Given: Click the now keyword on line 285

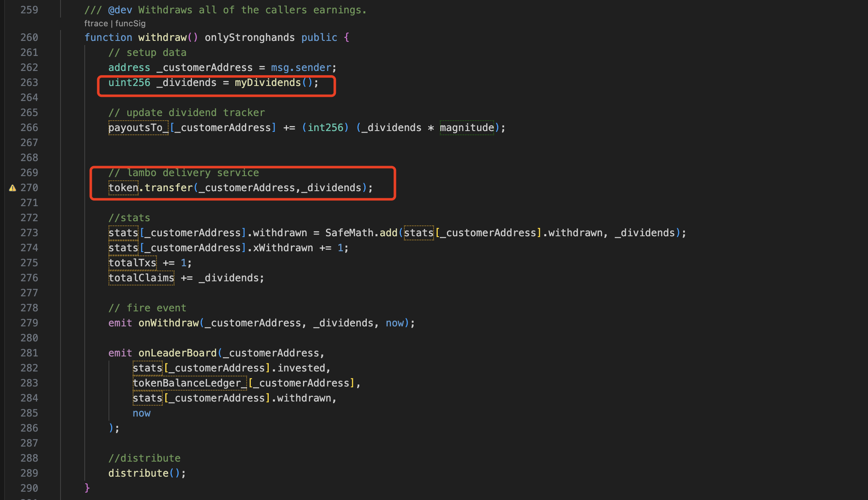Looking at the screenshot, I should 141,413.
